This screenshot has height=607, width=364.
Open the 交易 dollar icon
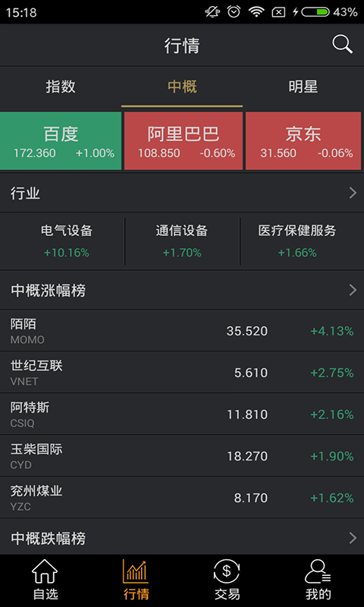pos(227,572)
